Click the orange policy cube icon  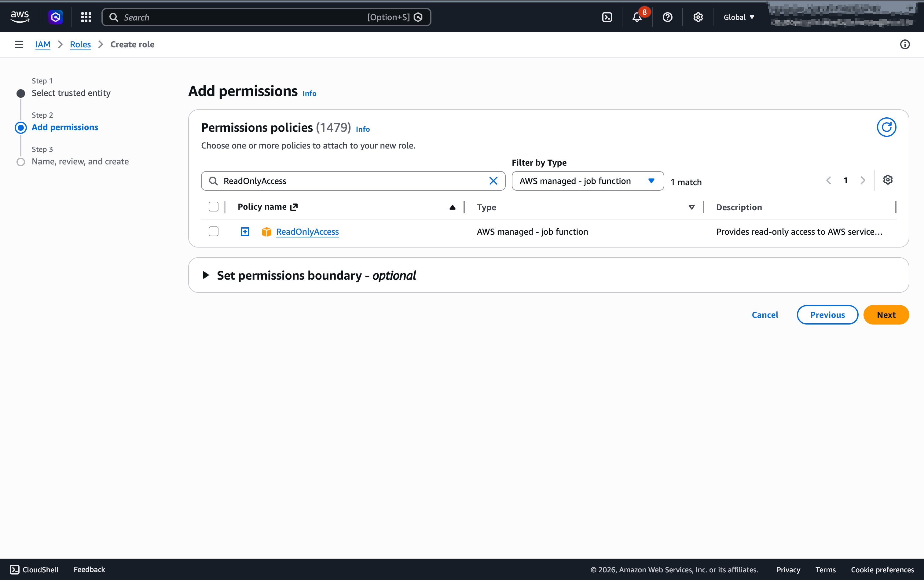pyautogui.click(x=266, y=232)
